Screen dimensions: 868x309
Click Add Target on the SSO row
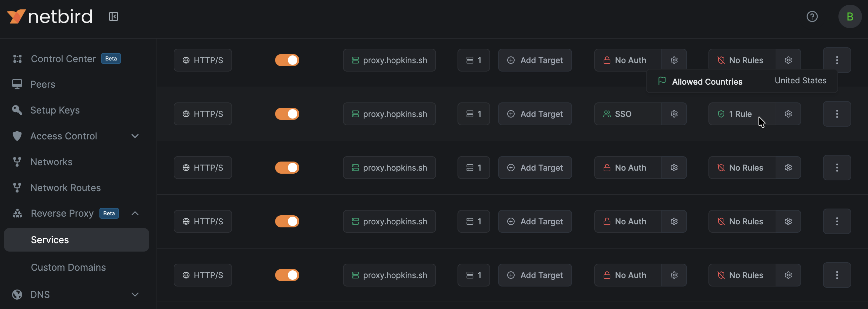[535, 114]
